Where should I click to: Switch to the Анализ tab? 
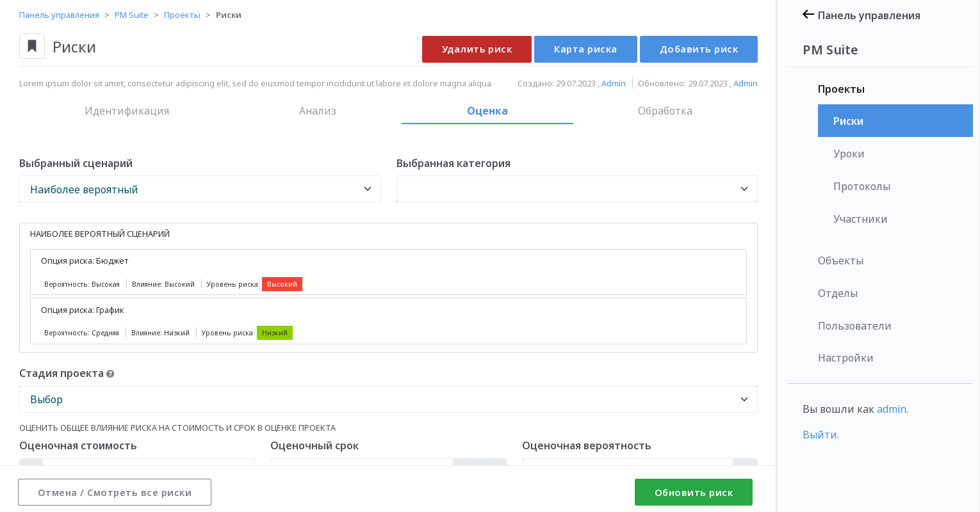coord(318,111)
